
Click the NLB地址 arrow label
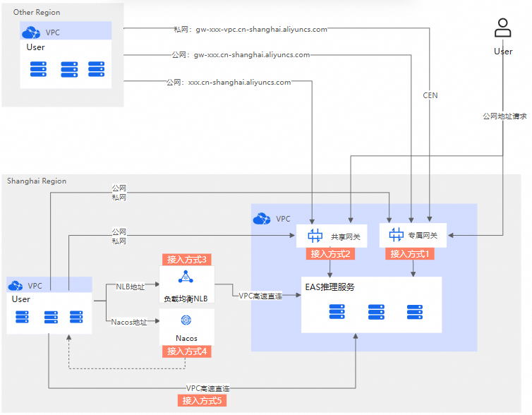coord(131,287)
